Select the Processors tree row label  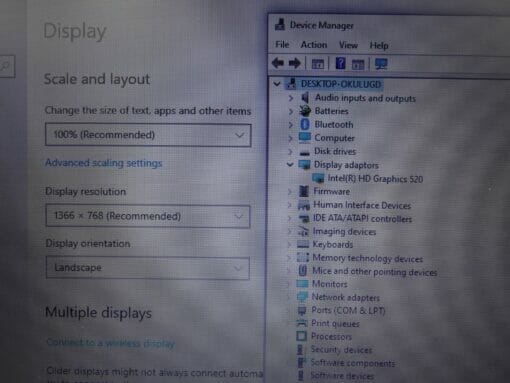click(331, 337)
